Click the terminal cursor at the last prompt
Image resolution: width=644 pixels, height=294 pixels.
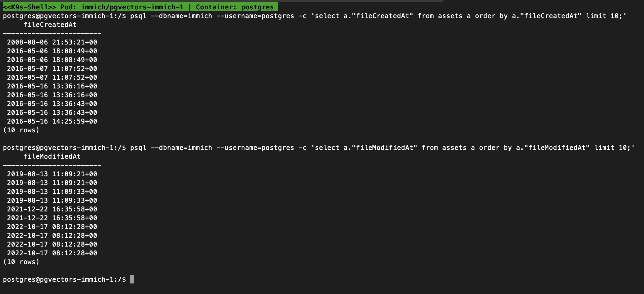(132, 279)
